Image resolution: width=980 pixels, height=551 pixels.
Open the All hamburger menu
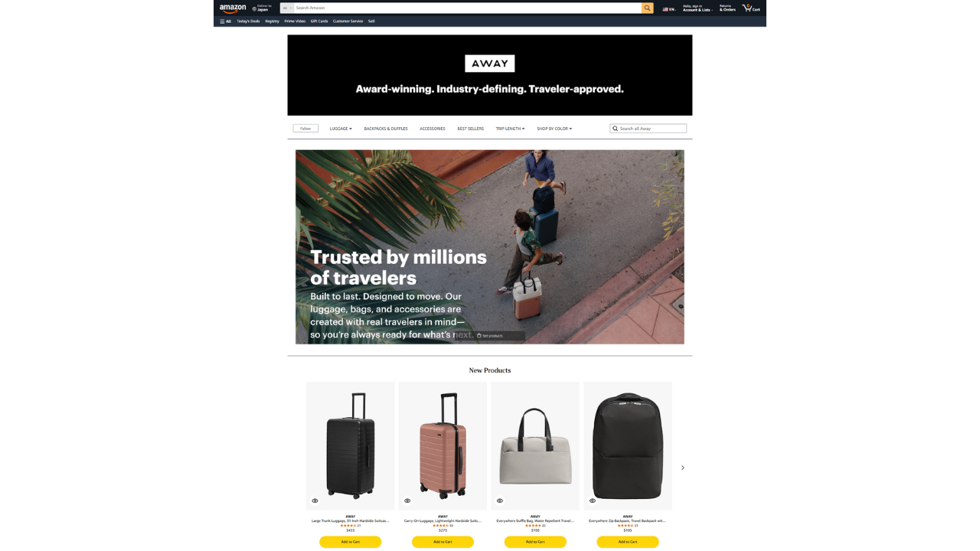click(x=226, y=21)
